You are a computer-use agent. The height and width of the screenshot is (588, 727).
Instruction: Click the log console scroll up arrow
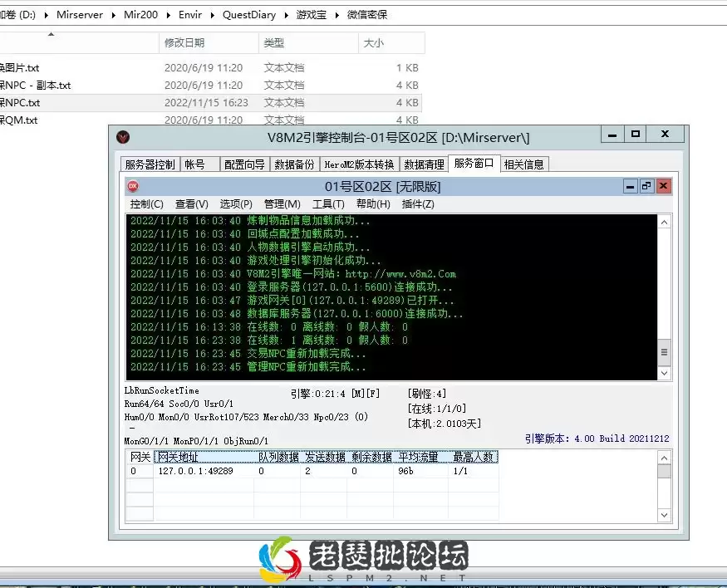tap(665, 223)
